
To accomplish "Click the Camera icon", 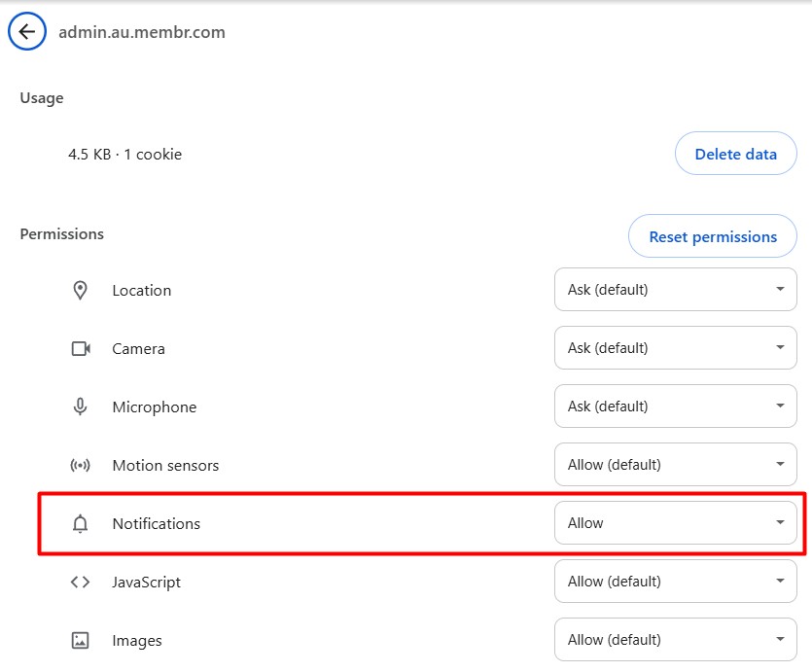I will pyautogui.click(x=81, y=348).
